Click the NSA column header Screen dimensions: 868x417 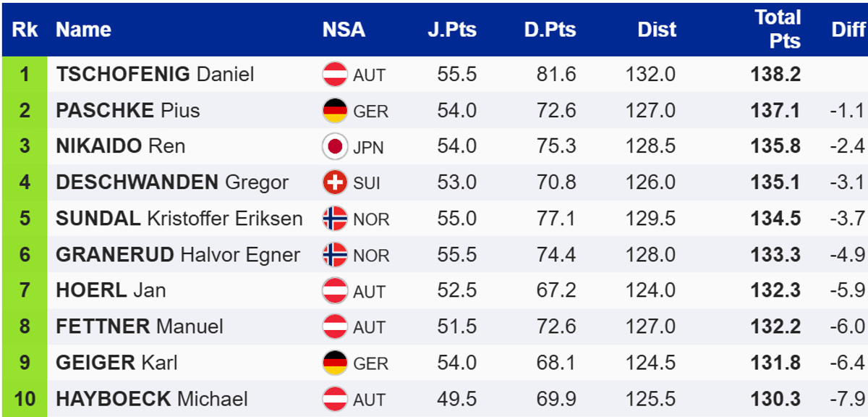(344, 30)
